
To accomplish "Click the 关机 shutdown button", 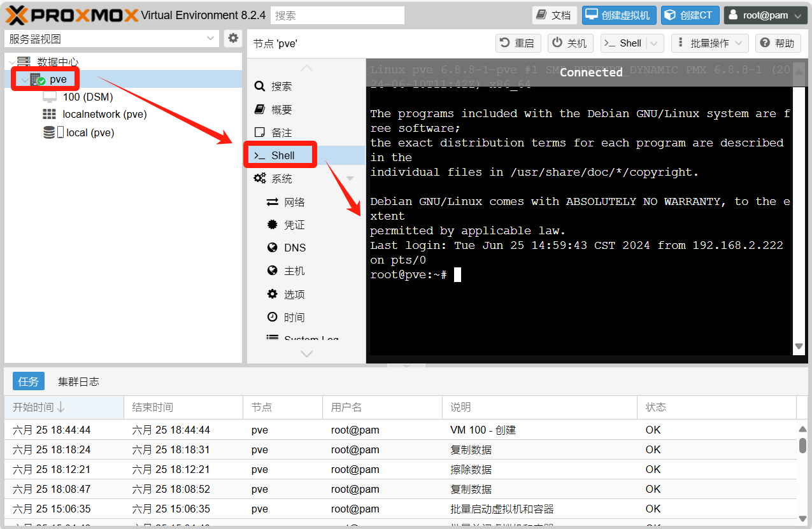I will click(570, 43).
